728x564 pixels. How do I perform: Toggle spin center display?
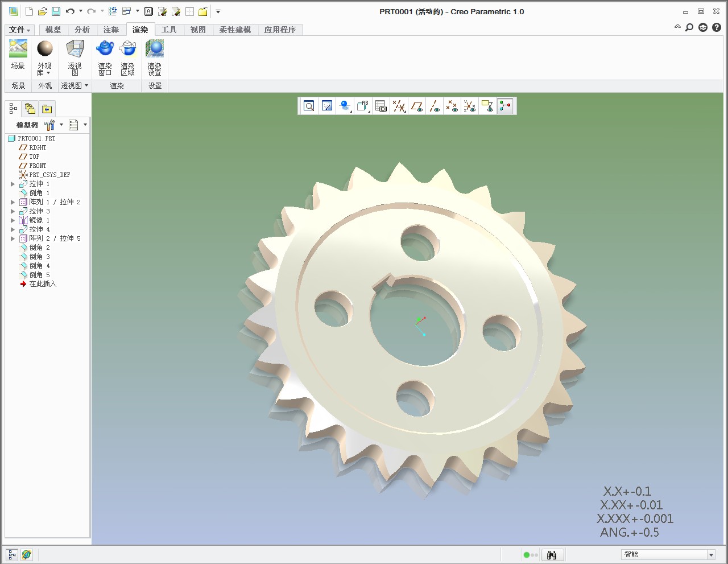pyautogui.click(x=505, y=106)
